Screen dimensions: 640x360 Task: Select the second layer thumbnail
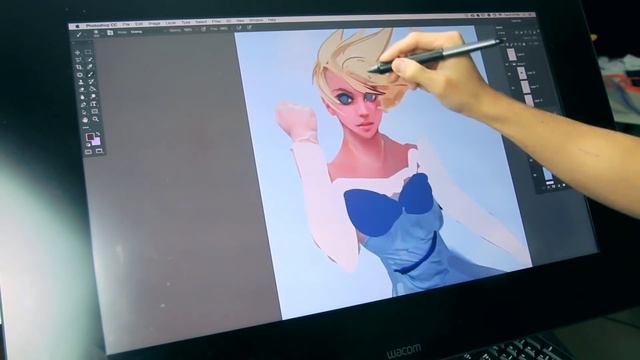(521, 73)
